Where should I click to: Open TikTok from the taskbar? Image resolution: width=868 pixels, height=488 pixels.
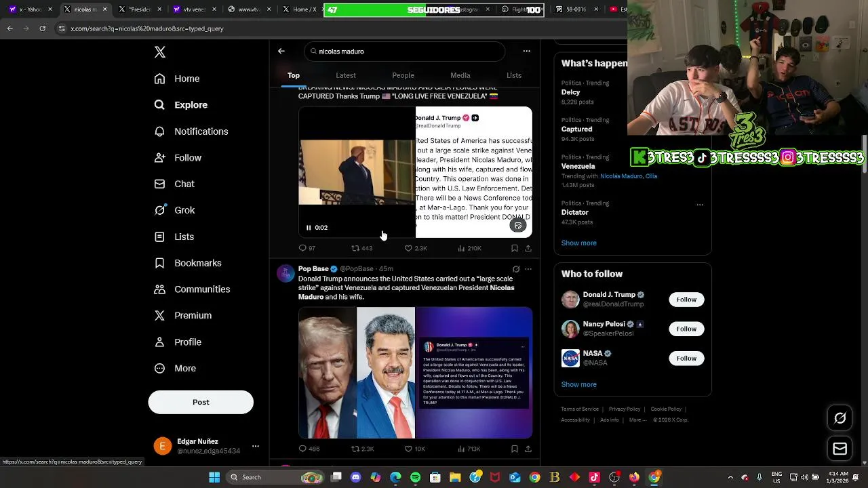click(x=594, y=477)
